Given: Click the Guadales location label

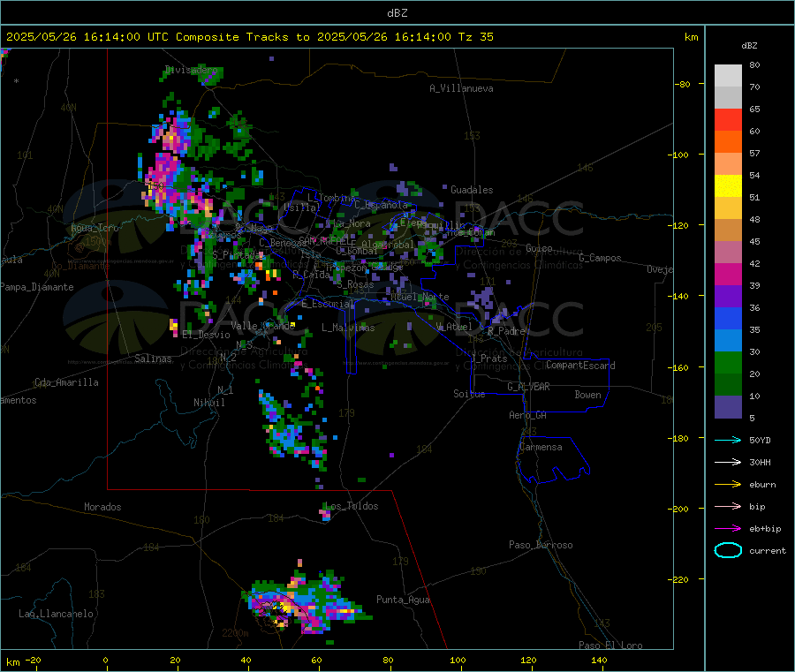Looking at the screenshot, I should pos(472,190).
